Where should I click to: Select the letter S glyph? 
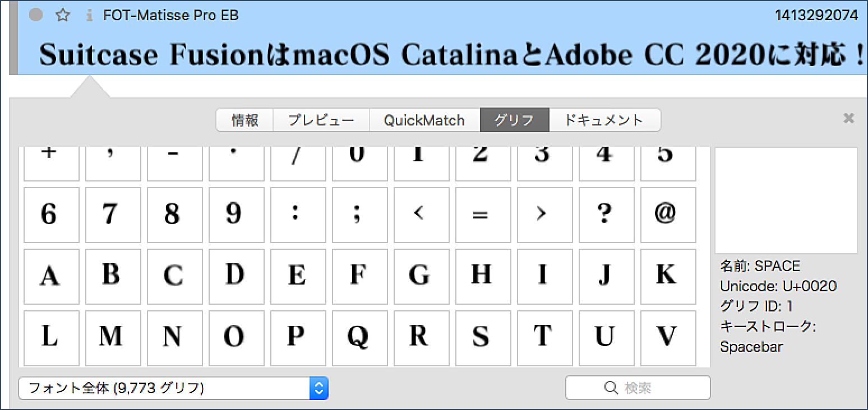(x=483, y=338)
